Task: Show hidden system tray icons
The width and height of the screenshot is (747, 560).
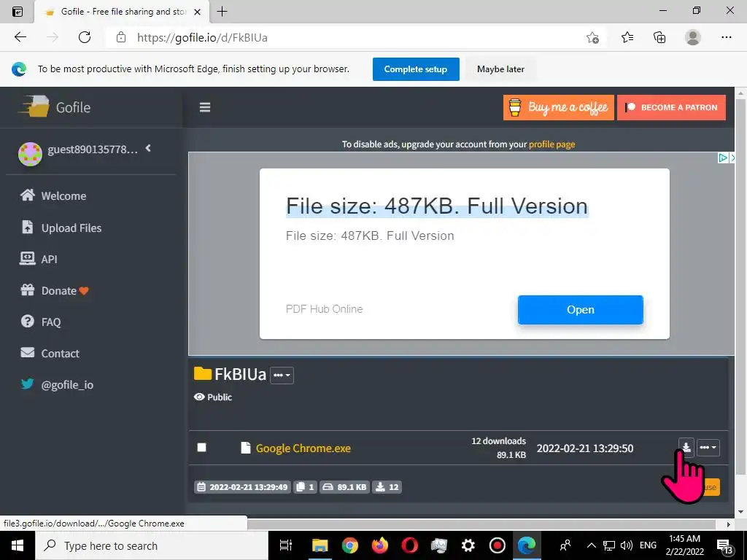Action: tap(591, 545)
